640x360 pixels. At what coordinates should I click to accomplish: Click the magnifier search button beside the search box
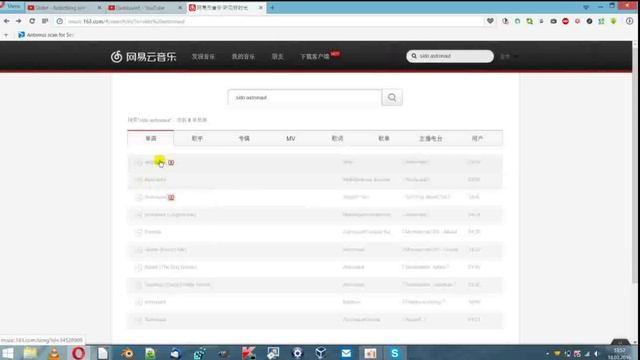click(392, 98)
